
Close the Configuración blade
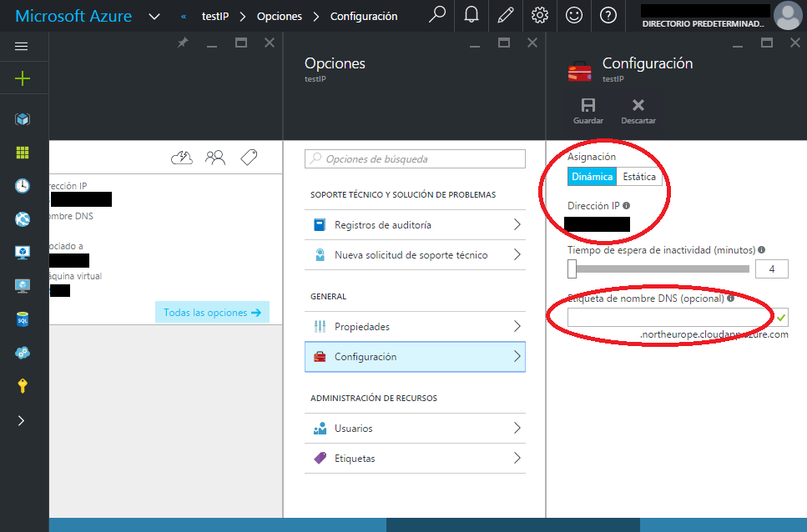click(795, 43)
